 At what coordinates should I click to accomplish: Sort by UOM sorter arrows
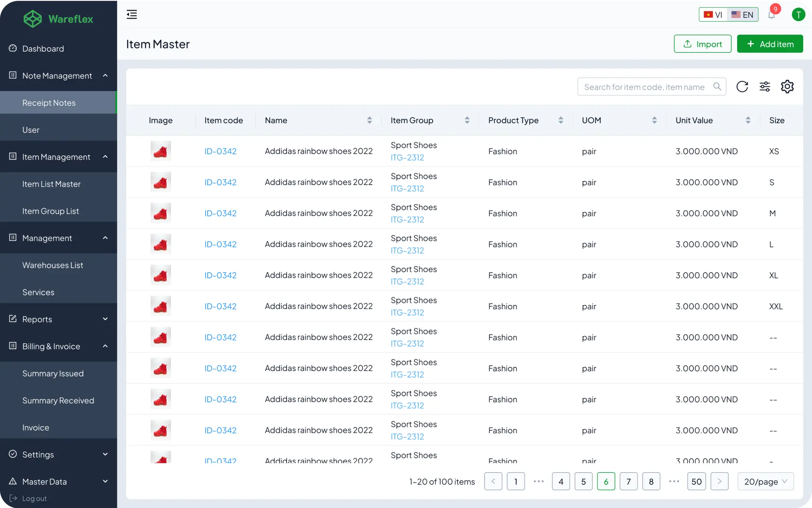[654, 120]
